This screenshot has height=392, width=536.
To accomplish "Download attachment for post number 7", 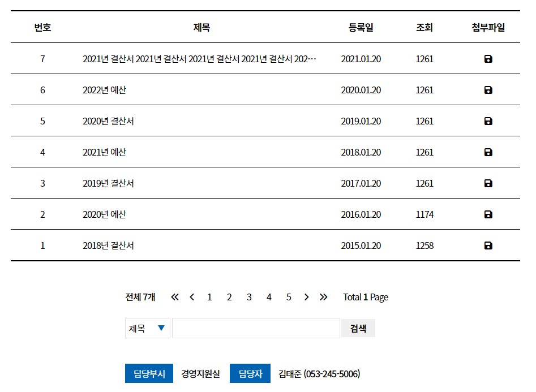I will coord(488,59).
